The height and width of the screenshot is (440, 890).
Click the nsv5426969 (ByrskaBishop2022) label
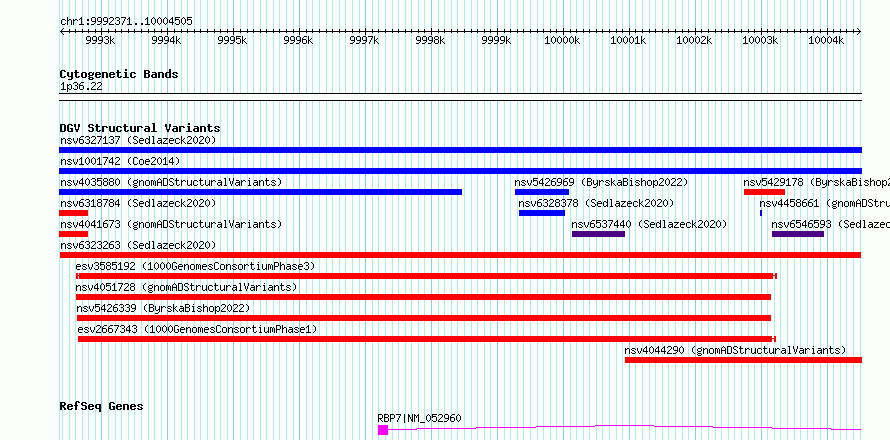pos(601,182)
